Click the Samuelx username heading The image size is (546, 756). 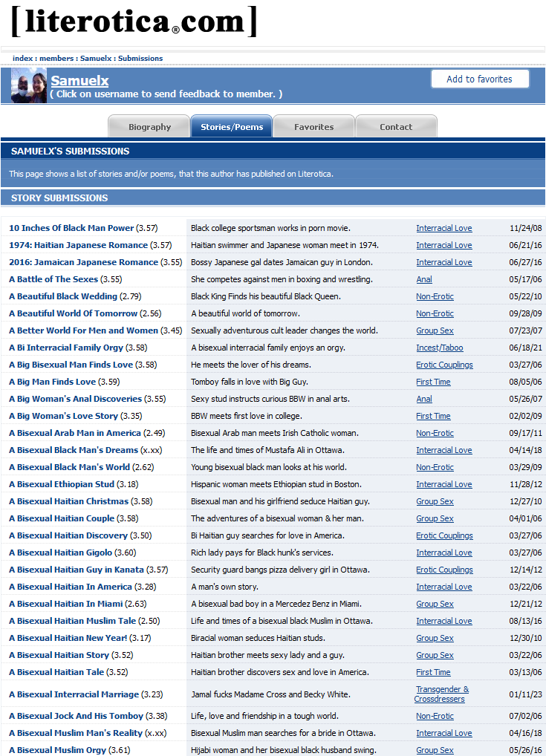[x=79, y=80]
